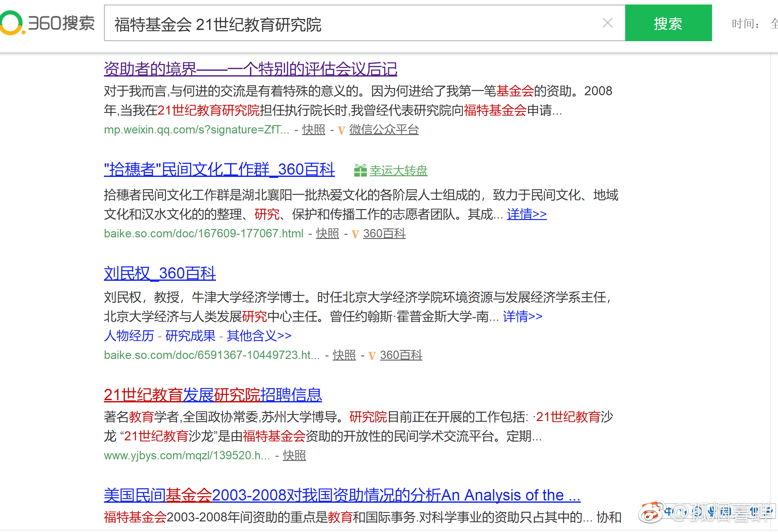Clear the search box with the X icon

tap(607, 23)
